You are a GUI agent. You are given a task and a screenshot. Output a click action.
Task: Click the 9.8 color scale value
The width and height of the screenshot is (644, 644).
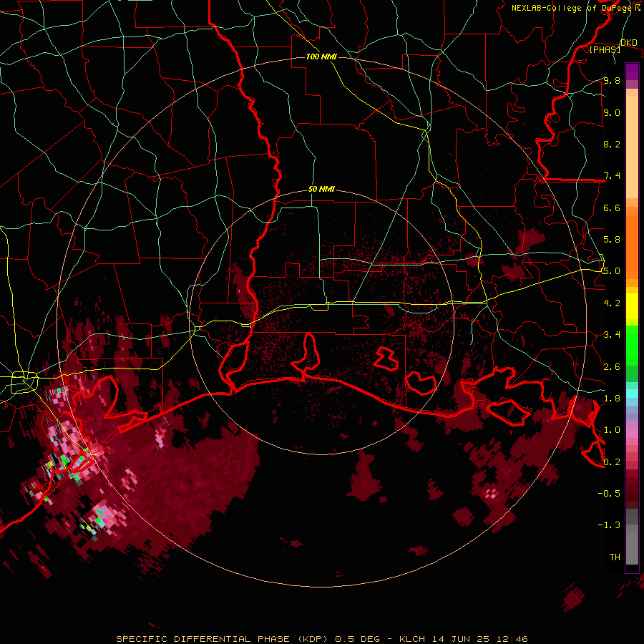coord(612,80)
